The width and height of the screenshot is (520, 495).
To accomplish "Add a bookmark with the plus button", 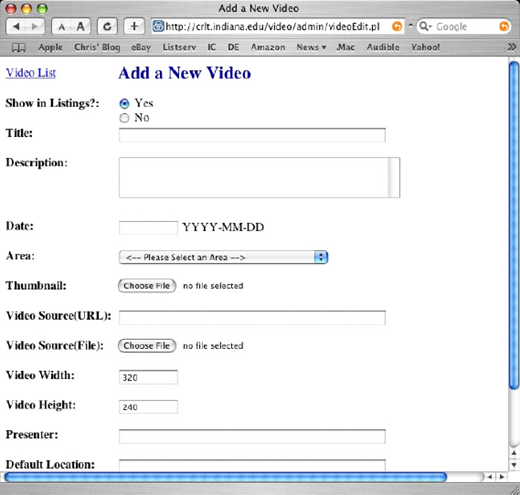I will pyautogui.click(x=134, y=26).
